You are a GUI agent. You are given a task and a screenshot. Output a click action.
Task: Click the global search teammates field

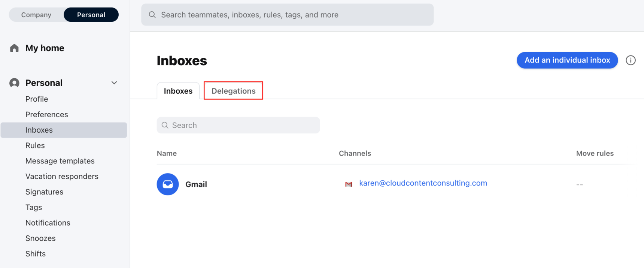(x=292, y=15)
